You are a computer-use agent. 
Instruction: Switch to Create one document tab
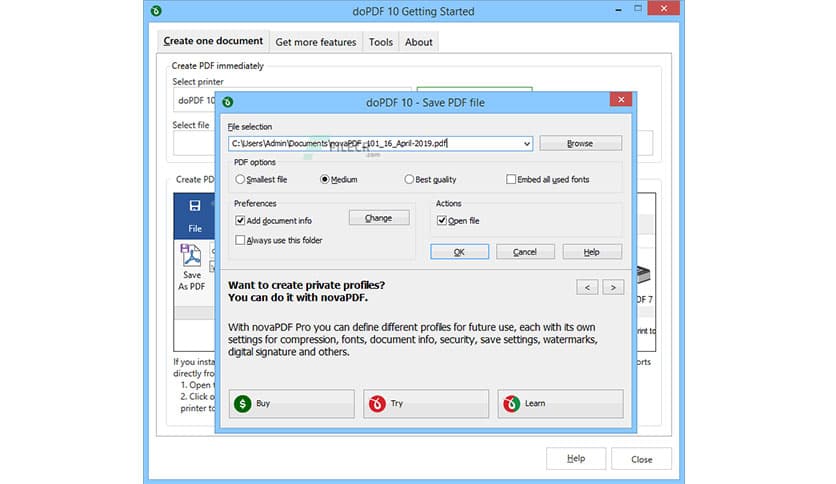pos(213,41)
